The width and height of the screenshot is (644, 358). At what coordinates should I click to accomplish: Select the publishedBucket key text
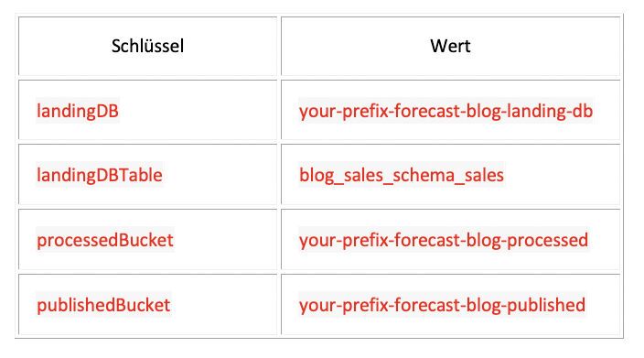(x=103, y=305)
